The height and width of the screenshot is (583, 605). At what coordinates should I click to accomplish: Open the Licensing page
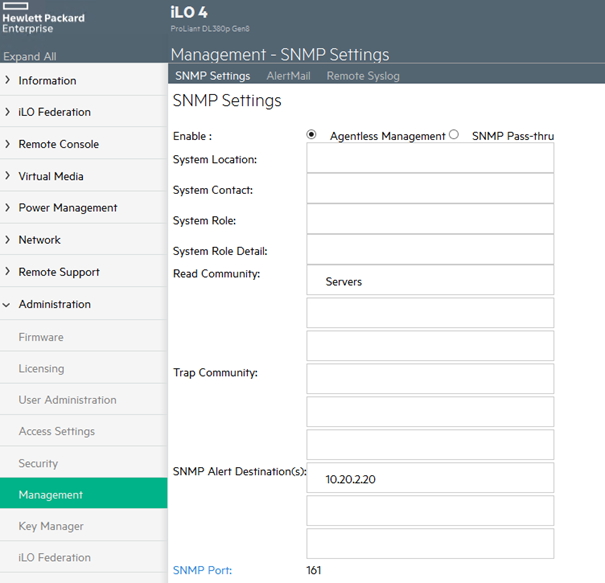[41, 368]
